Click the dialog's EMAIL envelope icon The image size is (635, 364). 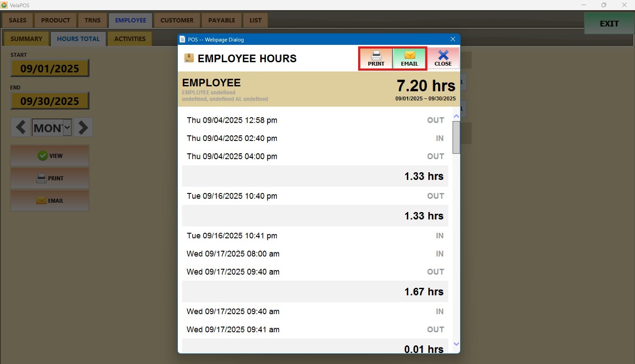tap(409, 55)
